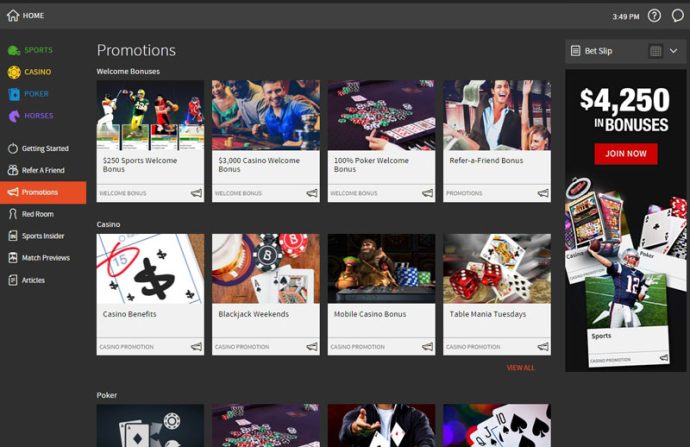Click the 'Blackjack Weekends' card title

click(253, 314)
